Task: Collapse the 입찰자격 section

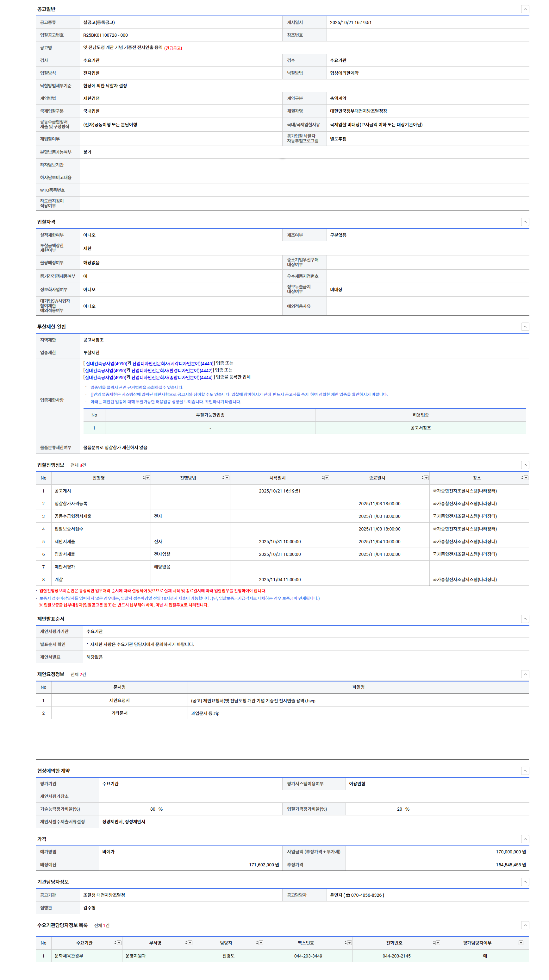Action: [525, 222]
